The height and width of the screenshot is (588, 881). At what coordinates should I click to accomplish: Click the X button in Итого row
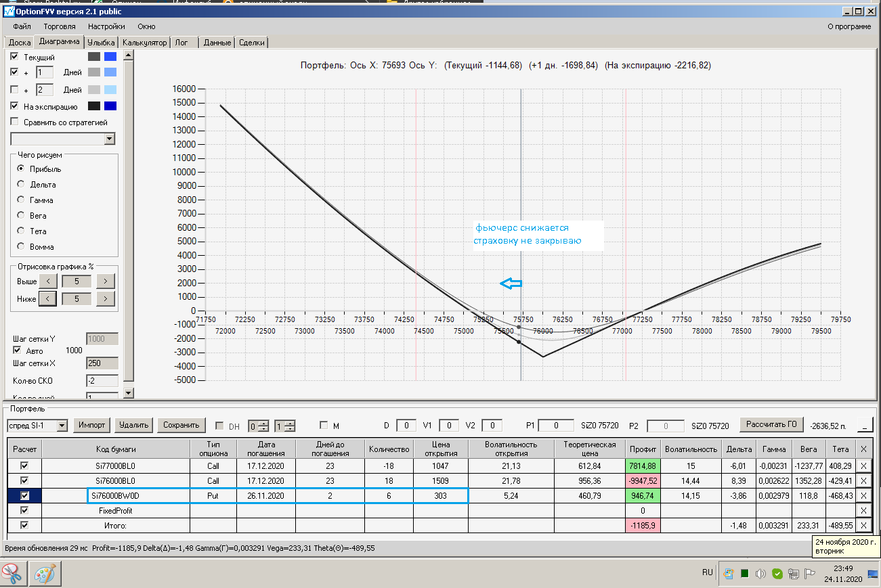pyautogui.click(x=863, y=526)
